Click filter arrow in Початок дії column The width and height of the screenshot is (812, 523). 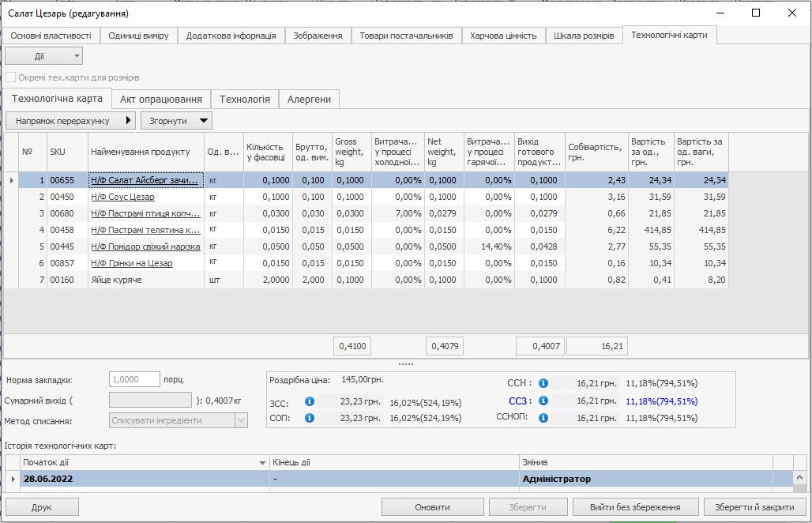(262, 462)
